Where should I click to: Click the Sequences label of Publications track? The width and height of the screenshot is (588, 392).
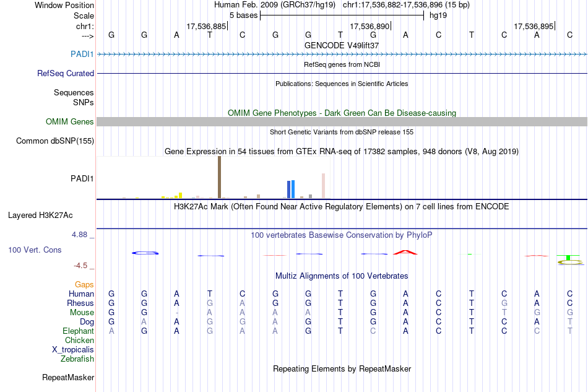coord(74,92)
